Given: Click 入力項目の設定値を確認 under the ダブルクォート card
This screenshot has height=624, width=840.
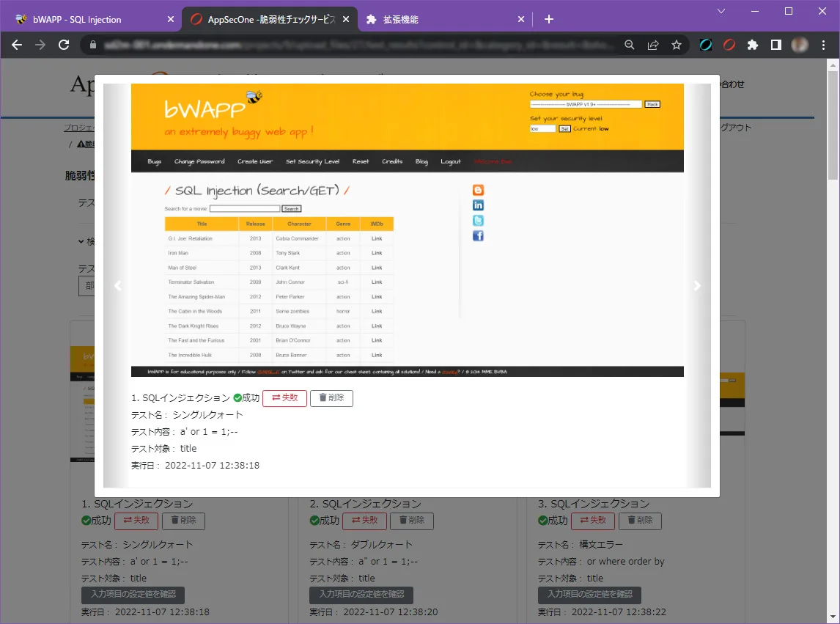Looking at the screenshot, I should 361,595.
